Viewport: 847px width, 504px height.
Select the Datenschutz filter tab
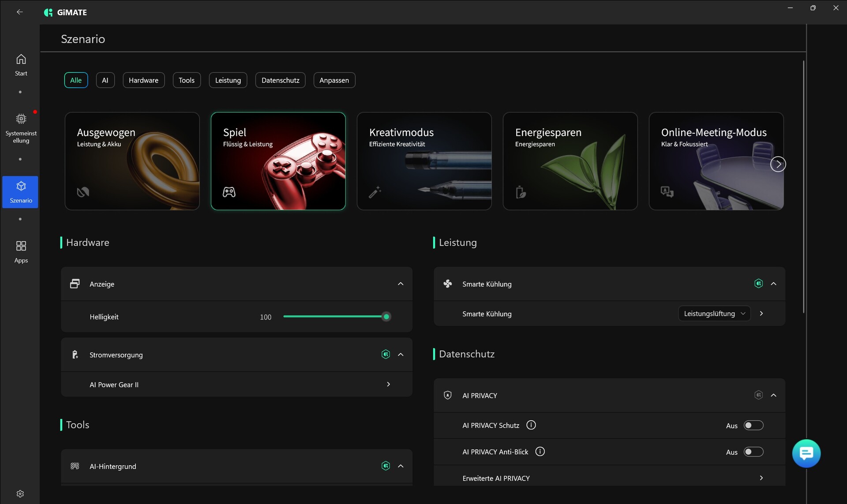click(x=280, y=80)
